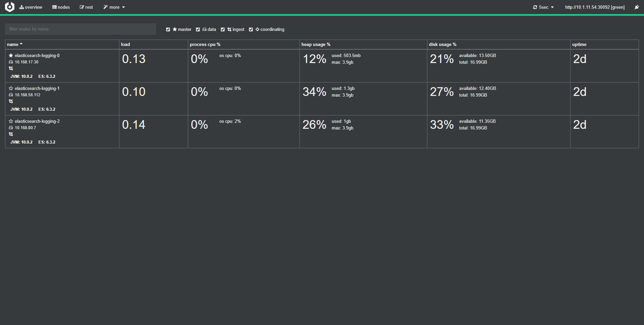Open the rest menu item
This screenshot has width=644, height=325.
[x=86, y=7]
